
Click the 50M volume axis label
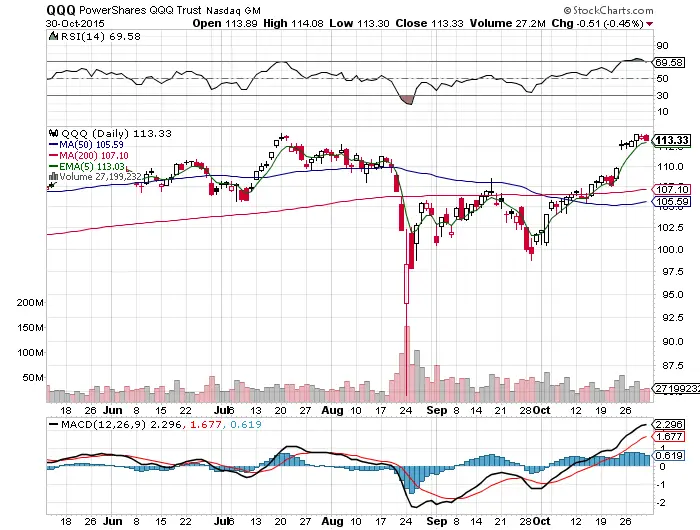pos(33,378)
